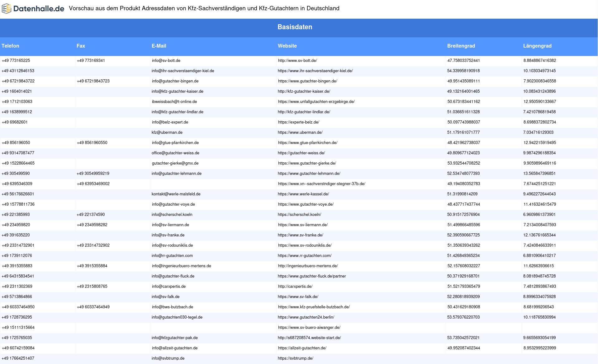Select email info@gutachter-bingen.de

tap(175, 81)
